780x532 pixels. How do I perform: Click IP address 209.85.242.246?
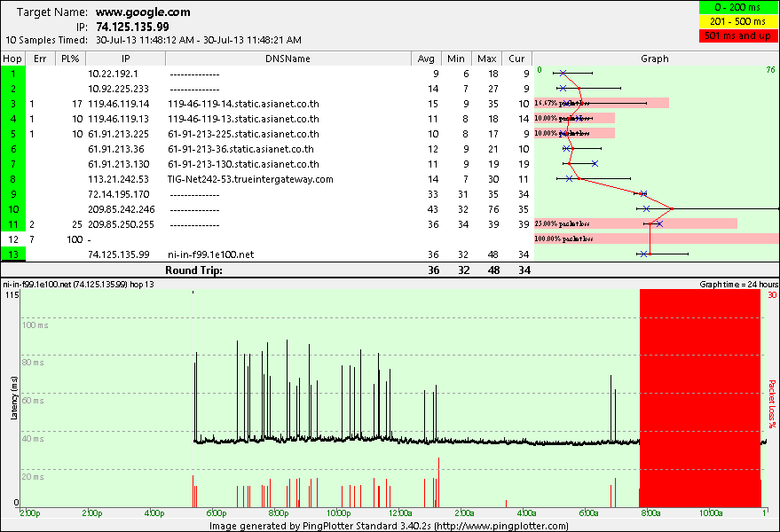pyautogui.click(x=122, y=209)
